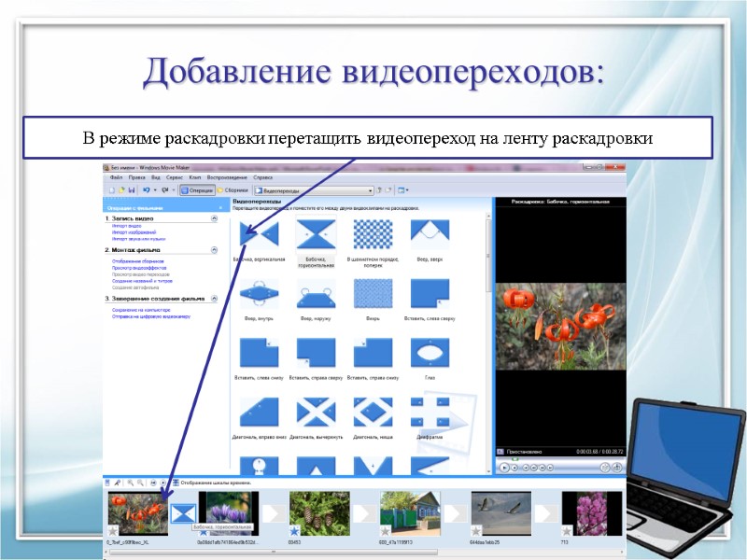Screen dimensions: 747x560
Task: Toggle the Сборники collections button
Action: (x=233, y=190)
